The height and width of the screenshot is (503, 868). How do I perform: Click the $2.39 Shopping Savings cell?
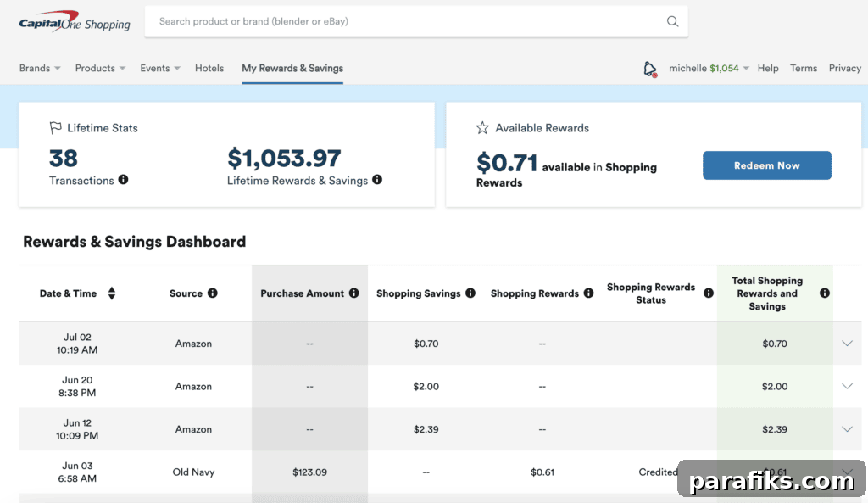tap(426, 428)
